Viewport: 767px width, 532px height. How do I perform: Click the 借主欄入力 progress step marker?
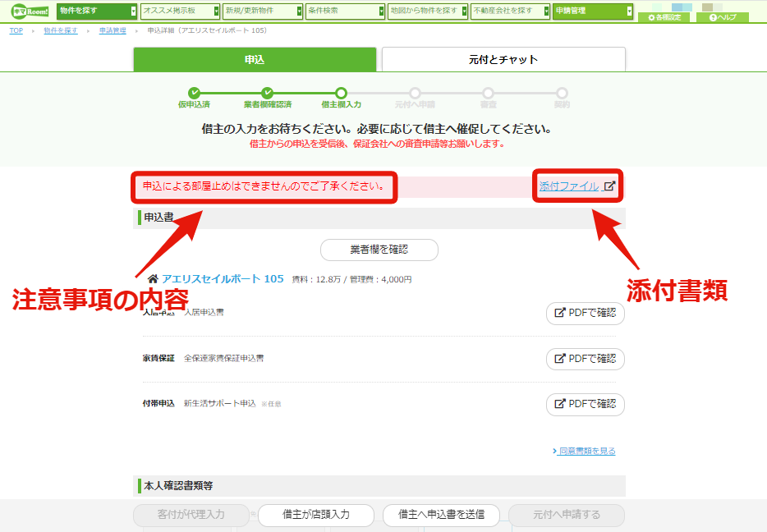point(341,93)
